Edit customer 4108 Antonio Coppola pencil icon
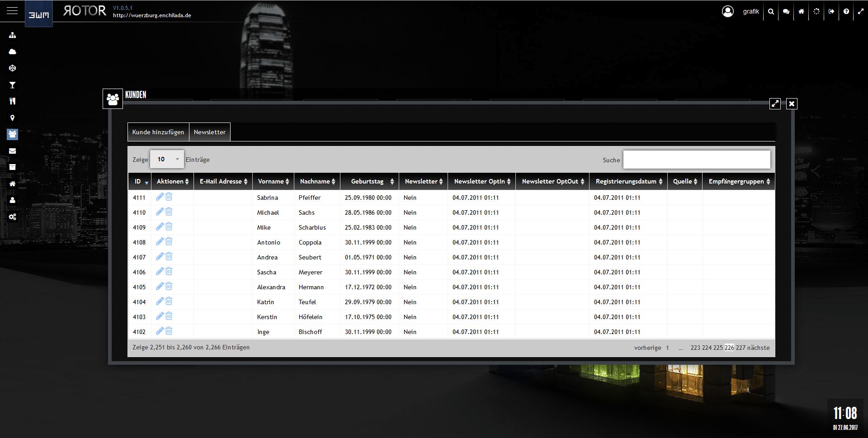868x438 pixels. (x=160, y=241)
